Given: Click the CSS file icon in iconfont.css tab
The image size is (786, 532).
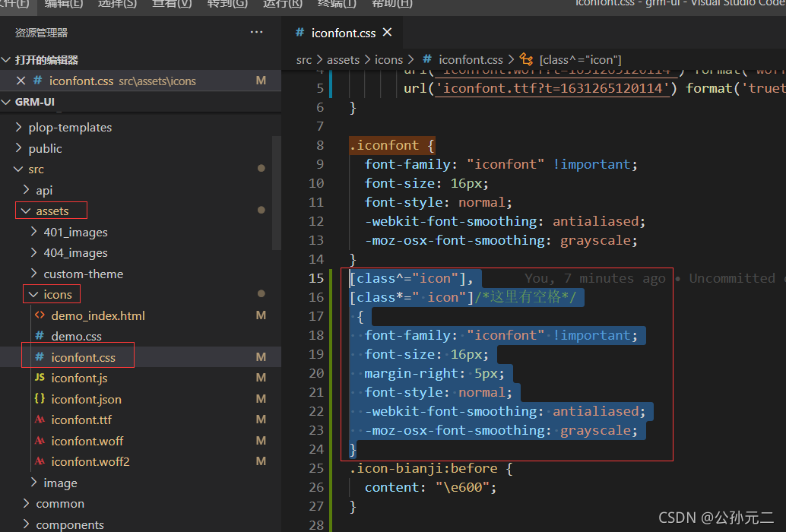Looking at the screenshot, I should point(300,33).
